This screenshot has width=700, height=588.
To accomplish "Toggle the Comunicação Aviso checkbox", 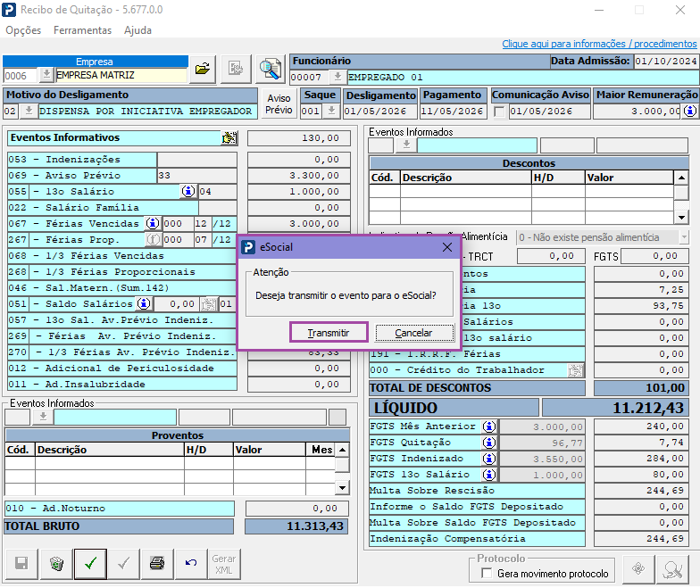I will (x=499, y=111).
